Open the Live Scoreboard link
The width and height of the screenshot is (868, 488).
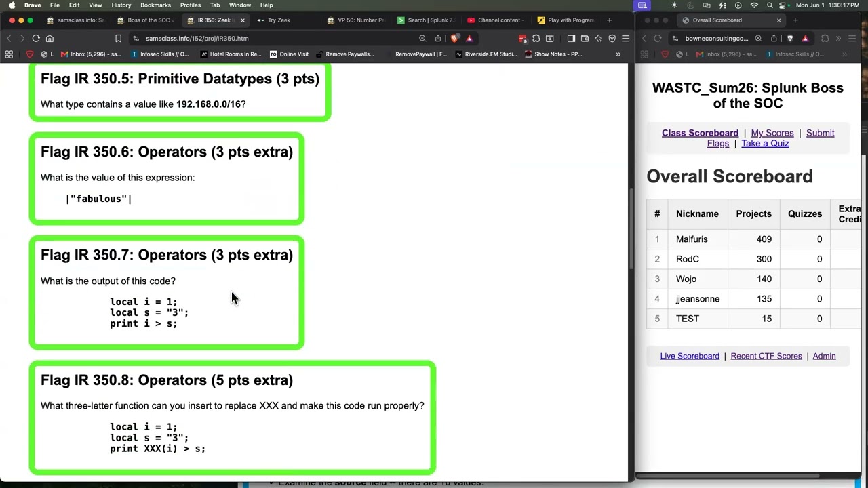coord(690,356)
